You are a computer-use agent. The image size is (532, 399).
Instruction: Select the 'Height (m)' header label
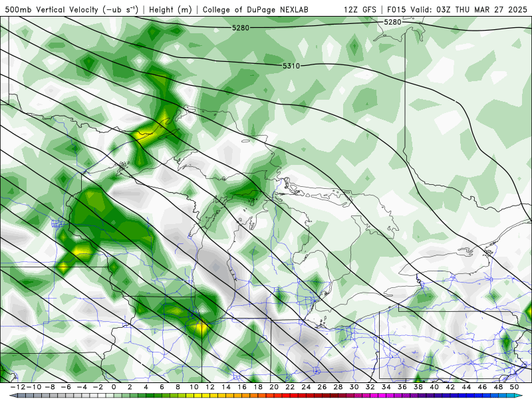[171, 9]
